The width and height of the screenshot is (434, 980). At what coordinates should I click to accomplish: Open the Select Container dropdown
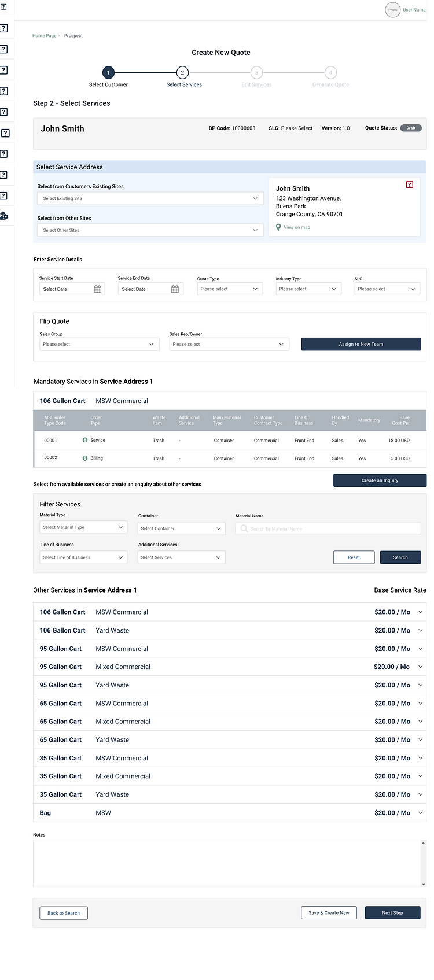(x=182, y=528)
